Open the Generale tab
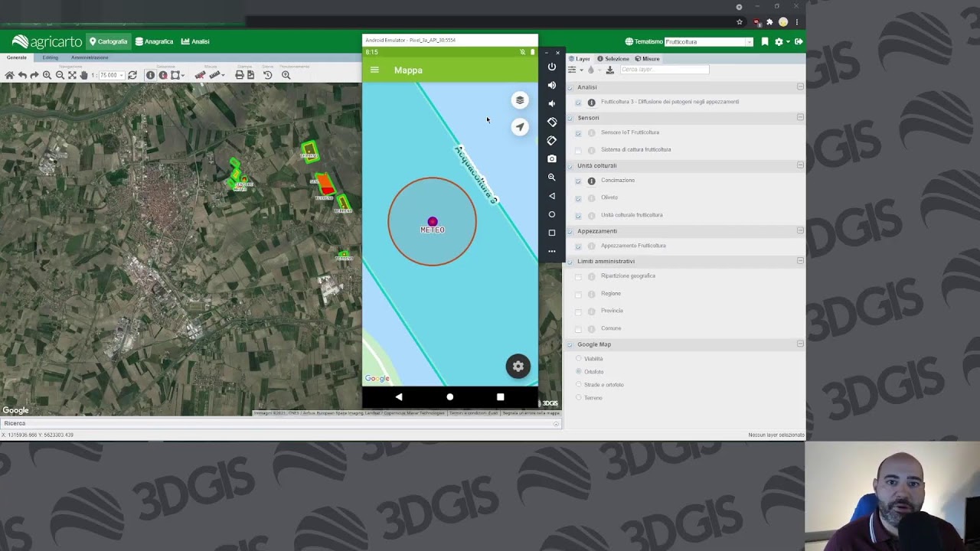Screen dimensions: 980x551 17,57
